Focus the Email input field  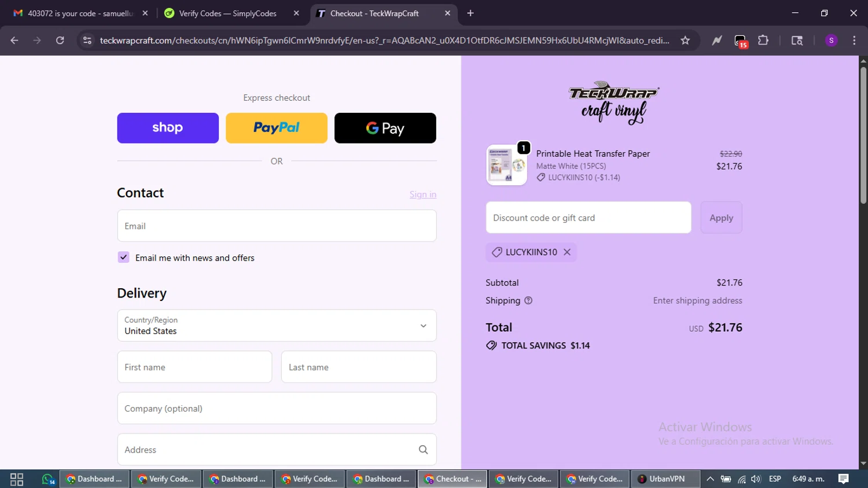(277, 226)
